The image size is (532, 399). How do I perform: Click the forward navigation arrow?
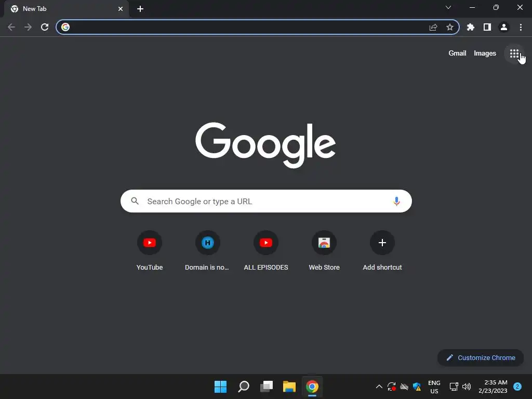click(x=28, y=27)
